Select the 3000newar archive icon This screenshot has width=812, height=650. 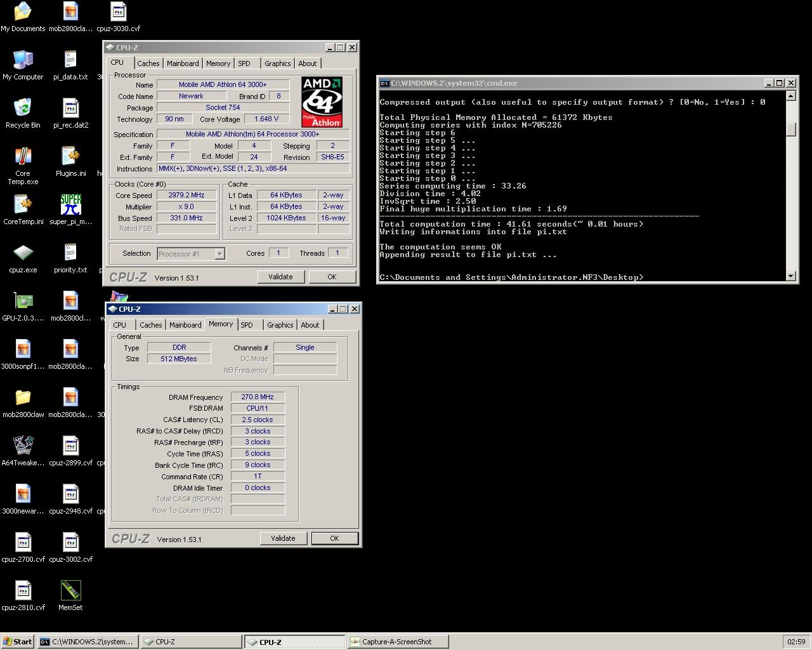tap(23, 499)
